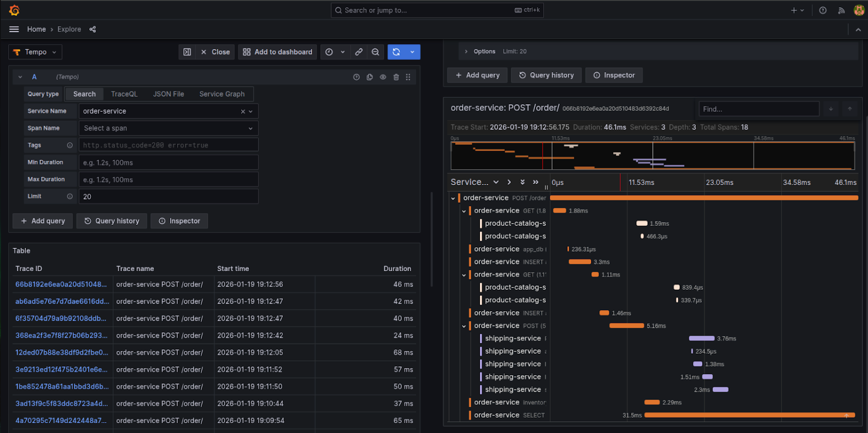The height and width of the screenshot is (433, 868).
Task: Focus the Find field in trace view
Action: coord(758,109)
